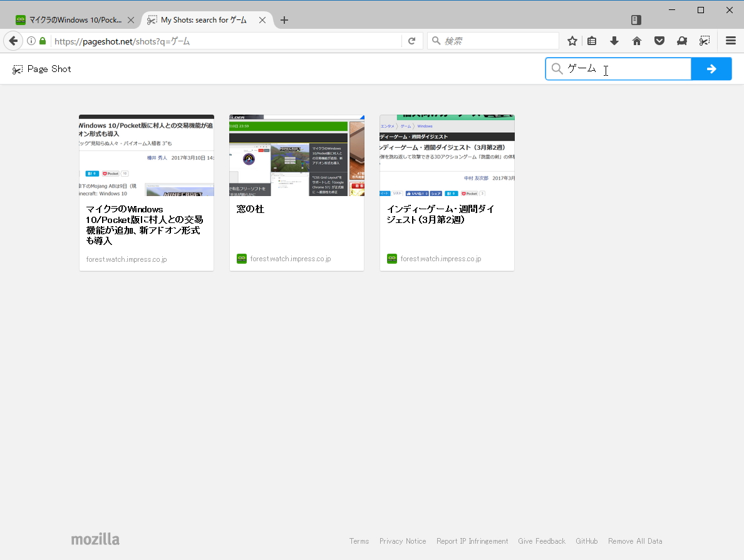Go back with the browser back arrow

[13, 41]
